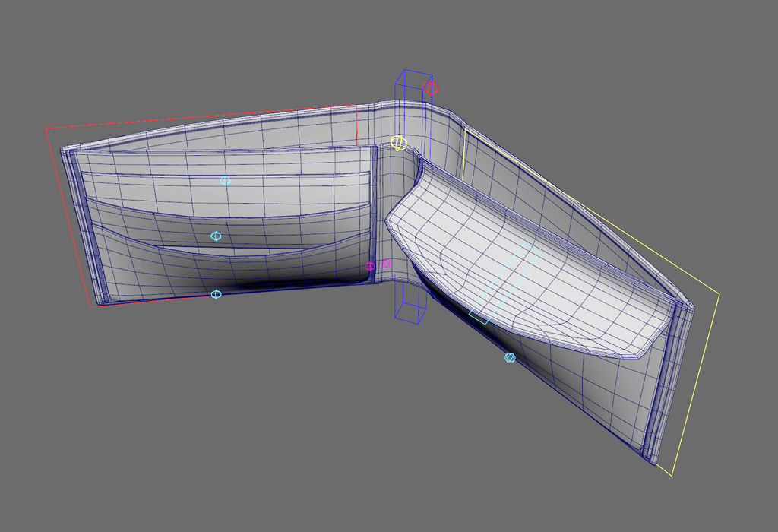Select the middle cyan cluster handle on left pocket
Screen dimensions: 778x532
215,236
